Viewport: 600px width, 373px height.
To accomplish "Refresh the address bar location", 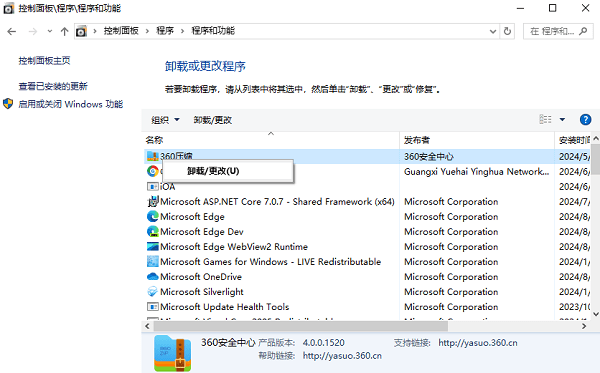I will pos(507,31).
